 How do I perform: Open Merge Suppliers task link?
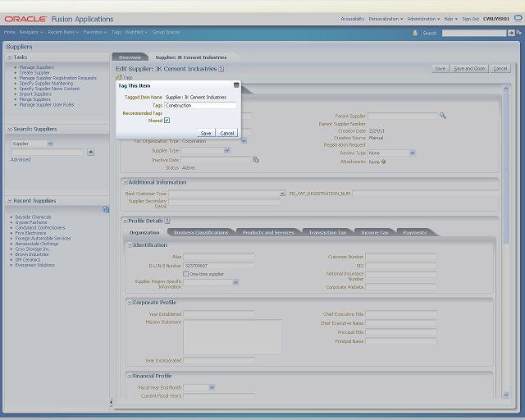[34, 99]
